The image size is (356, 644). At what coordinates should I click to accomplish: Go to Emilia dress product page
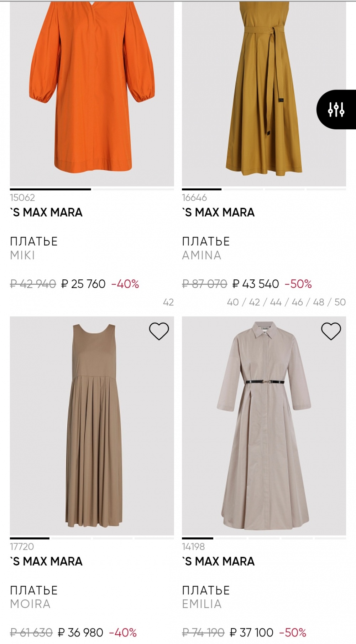(x=201, y=604)
